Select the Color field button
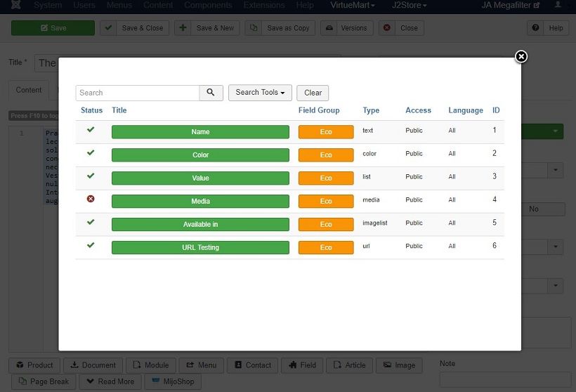 200,155
